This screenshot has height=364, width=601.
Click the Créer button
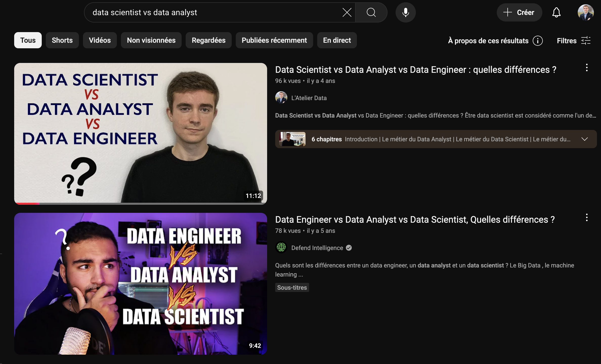(x=519, y=12)
